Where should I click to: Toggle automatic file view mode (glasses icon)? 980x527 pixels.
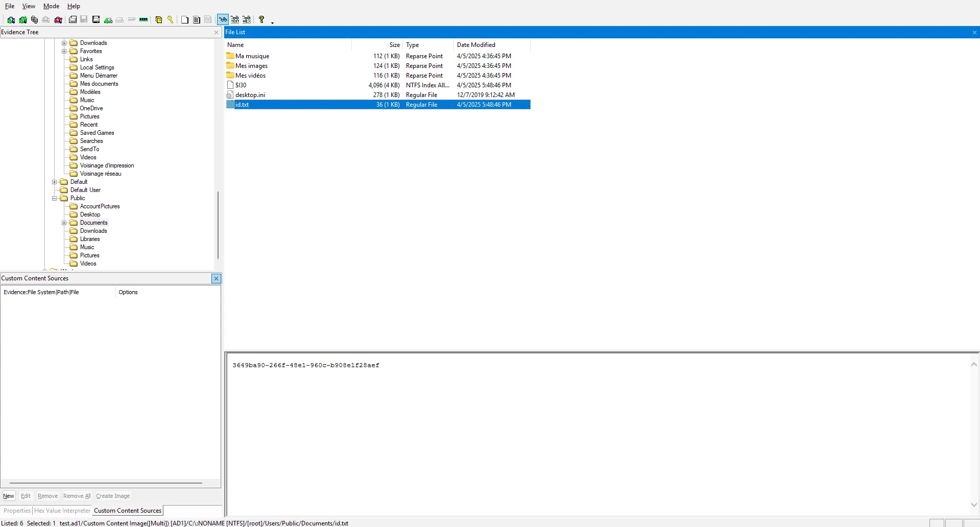click(223, 20)
